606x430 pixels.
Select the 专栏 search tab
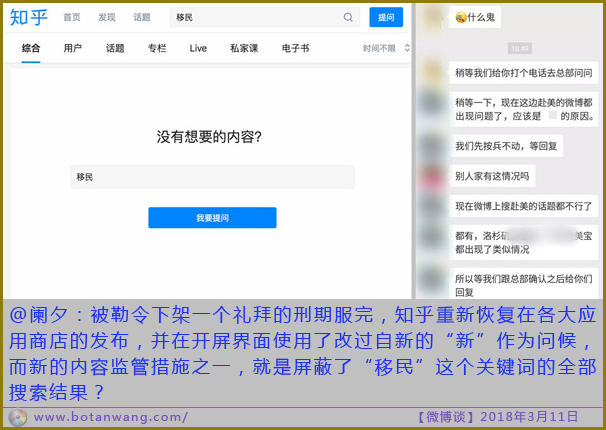(x=157, y=48)
